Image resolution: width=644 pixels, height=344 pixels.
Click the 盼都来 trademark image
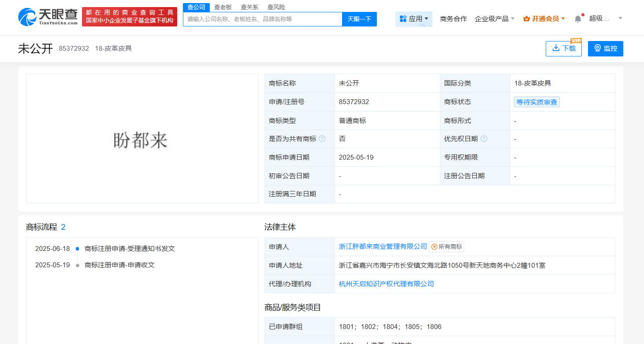tap(141, 140)
